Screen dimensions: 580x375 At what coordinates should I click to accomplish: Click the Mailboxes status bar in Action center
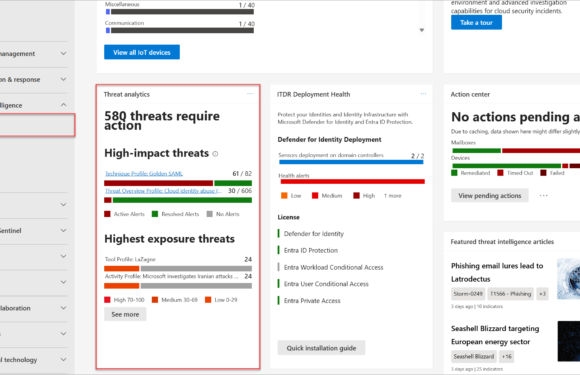(516, 151)
